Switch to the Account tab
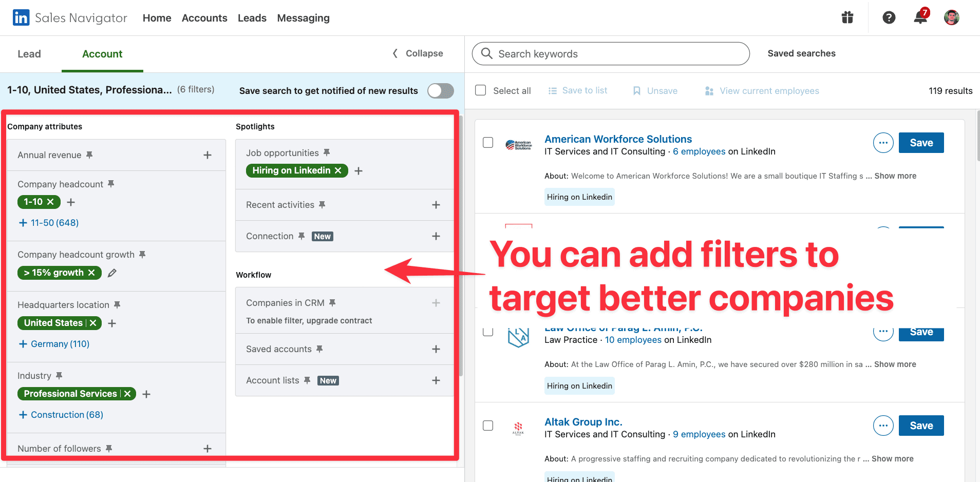Viewport: 980px width, 482px height. [102, 54]
